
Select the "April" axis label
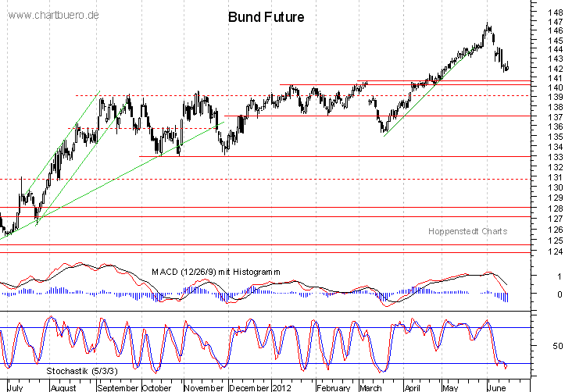pos(412,387)
